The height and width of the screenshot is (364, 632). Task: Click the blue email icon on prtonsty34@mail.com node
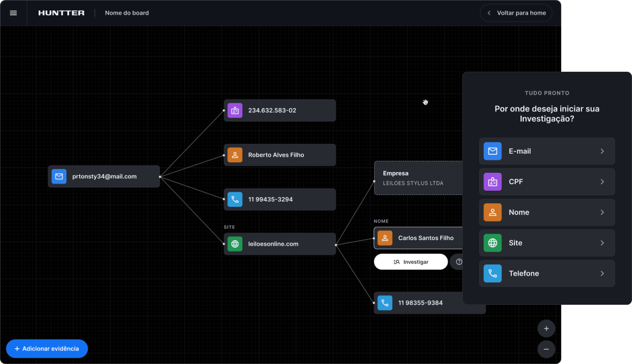(59, 177)
